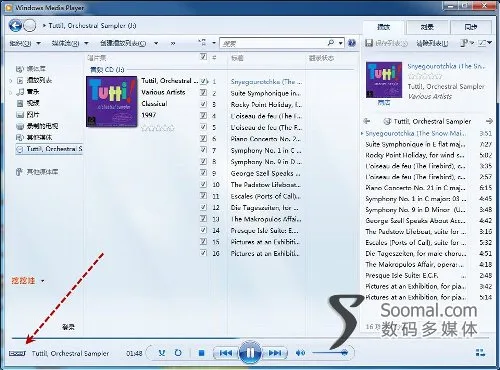Toggle the select-all checkbox in column header
The width and height of the screenshot is (500, 370).
[204, 57]
